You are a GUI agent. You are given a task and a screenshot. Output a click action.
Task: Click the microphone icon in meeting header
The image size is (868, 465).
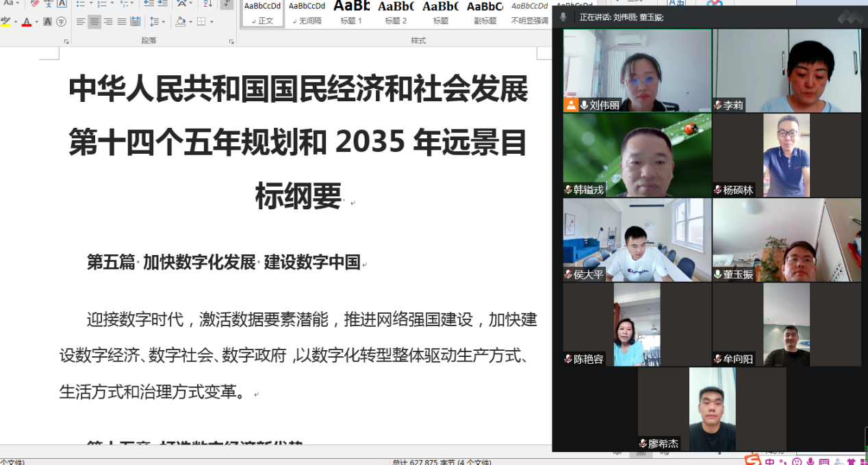pyautogui.click(x=563, y=16)
